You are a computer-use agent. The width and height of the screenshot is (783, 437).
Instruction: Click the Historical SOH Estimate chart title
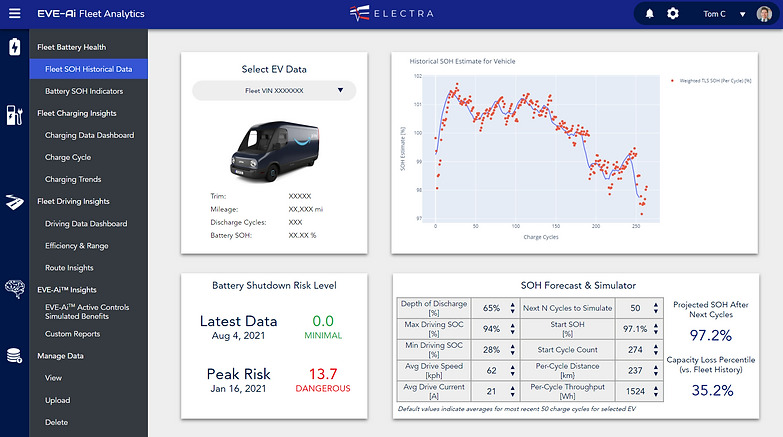(x=462, y=61)
